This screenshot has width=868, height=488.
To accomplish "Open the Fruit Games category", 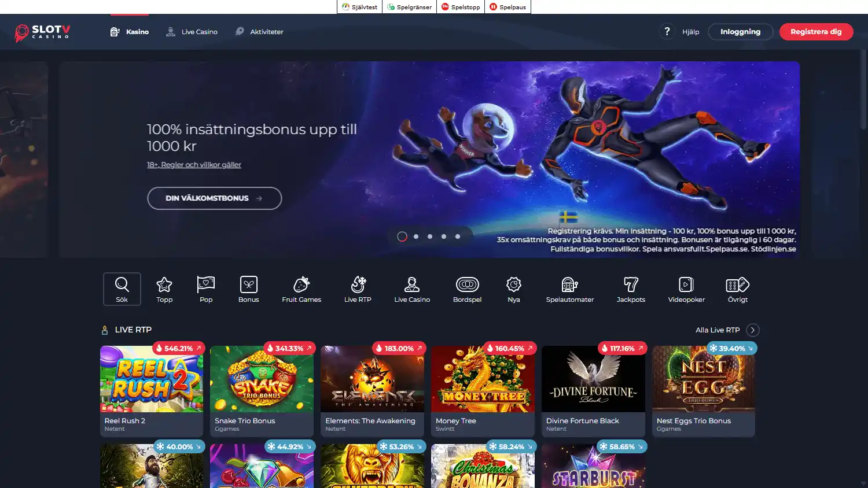I will pyautogui.click(x=301, y=289).
